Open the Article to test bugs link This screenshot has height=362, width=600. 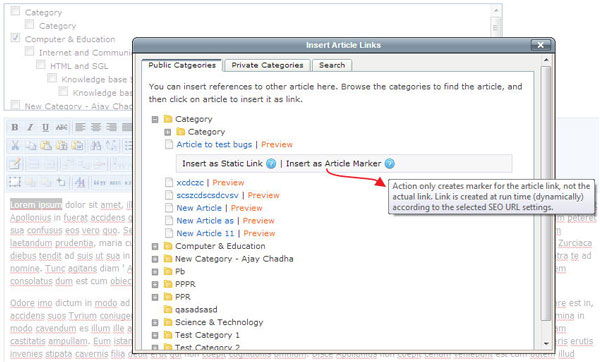pos(214,145)
